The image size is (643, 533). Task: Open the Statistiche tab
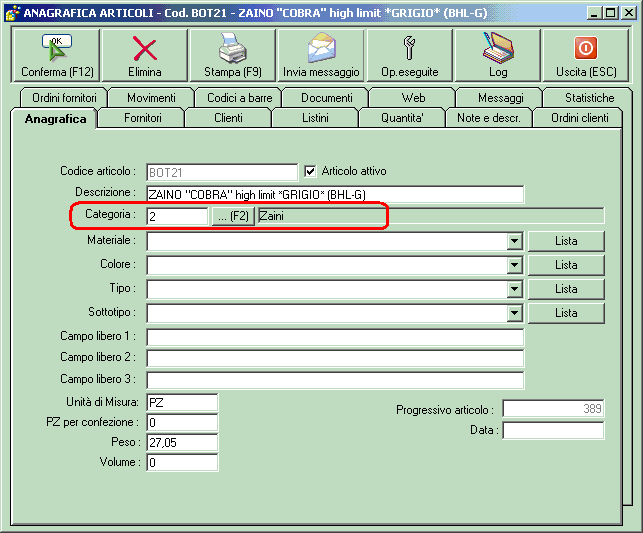tap(589, 98)
